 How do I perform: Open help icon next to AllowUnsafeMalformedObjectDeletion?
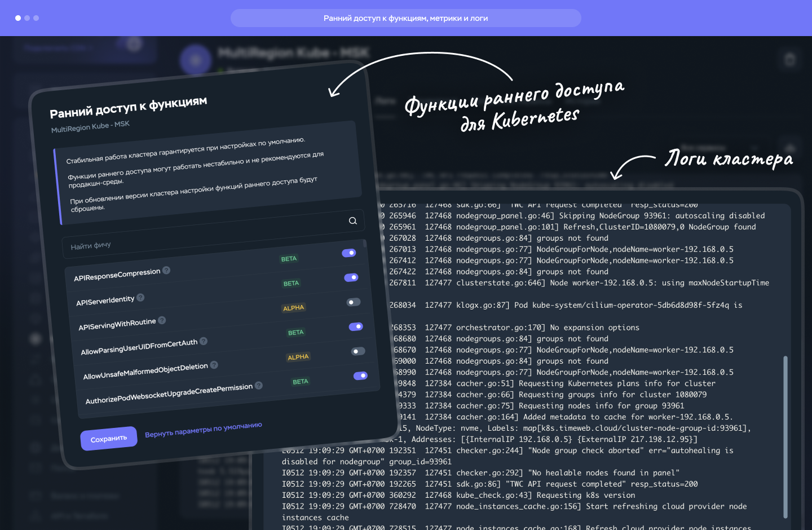click(214, 365)
